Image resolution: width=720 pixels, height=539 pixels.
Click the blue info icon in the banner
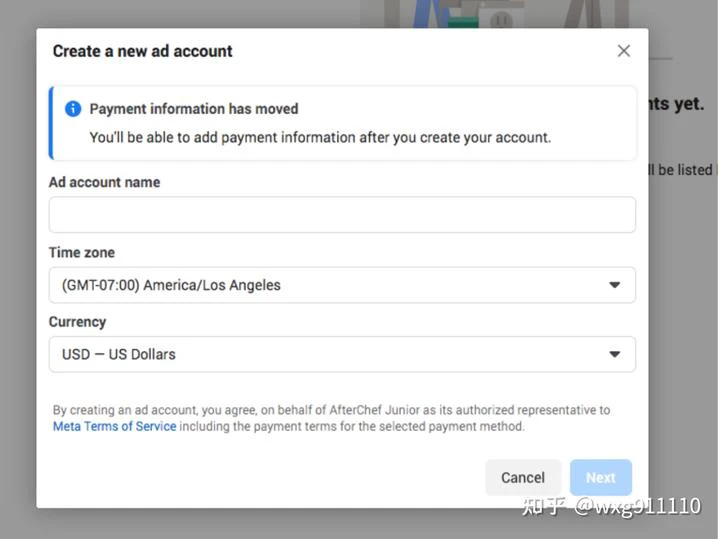tap(73, 109)
